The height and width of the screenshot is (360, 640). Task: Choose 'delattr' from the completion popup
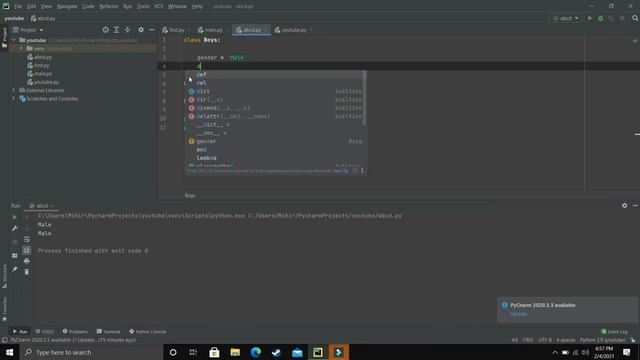click(276, 116)
